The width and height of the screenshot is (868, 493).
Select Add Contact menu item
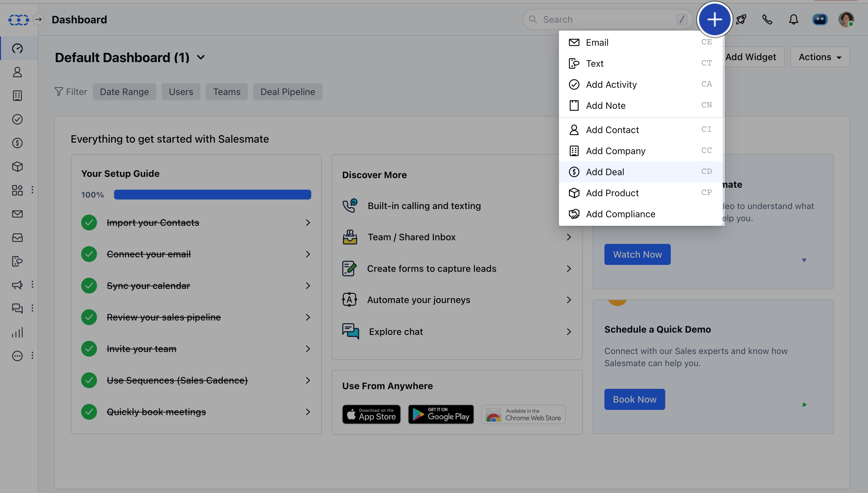pyautogui.click(x=641, y=130)
